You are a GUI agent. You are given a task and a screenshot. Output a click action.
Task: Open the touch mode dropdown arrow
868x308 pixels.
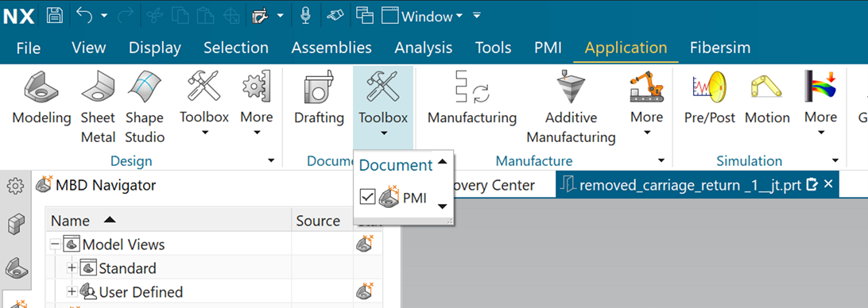tap(281, 16)
